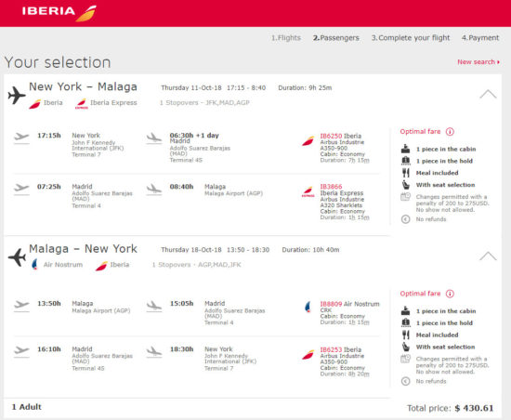Click the Air Nostrum logo beside IB8809
Screen dimensions: 511x420
308,307
